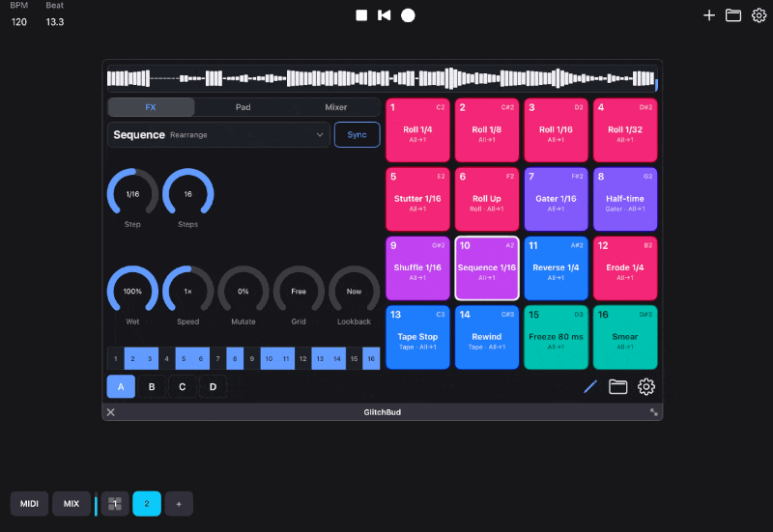Click the Speed knob at 1x
Viewport: 773px width, 532px height.
(187, 292)
